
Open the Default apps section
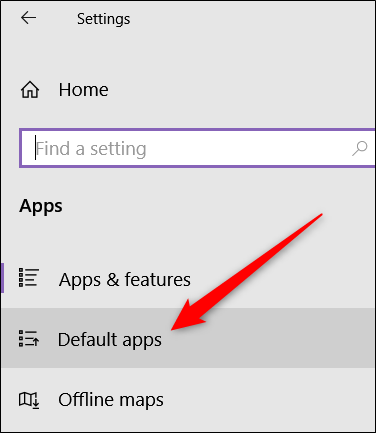point(188,338)
